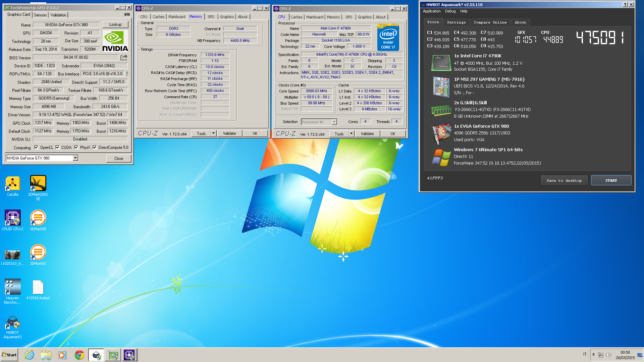The height and width of the screenshot is (362, 644).
Task: Open Tools dropdown arrow in memory CPU-Z
Action: [x=213, y=133]
